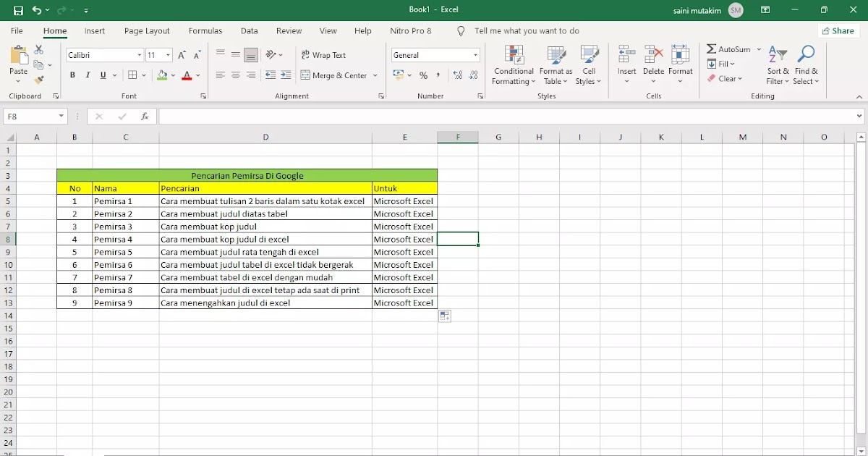
Task: Increase font size with large A icon
Action: [x=182, y=55]
